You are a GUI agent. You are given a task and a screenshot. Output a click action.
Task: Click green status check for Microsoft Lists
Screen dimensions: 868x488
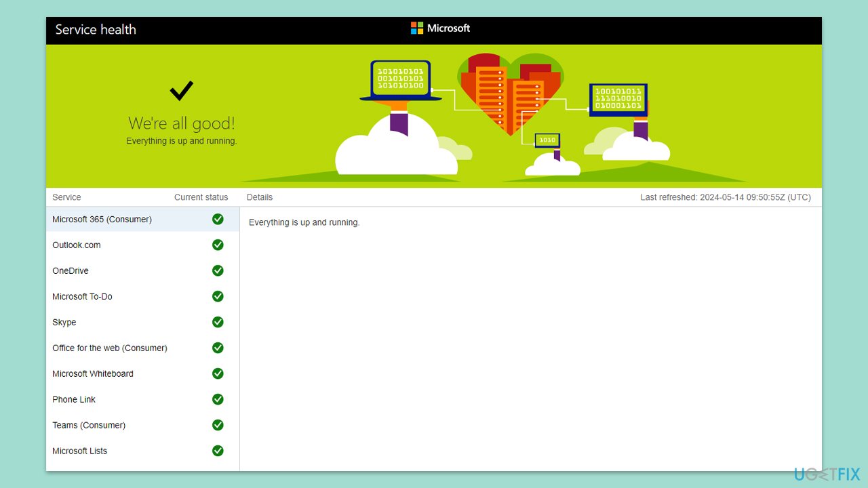pos(218,451)
